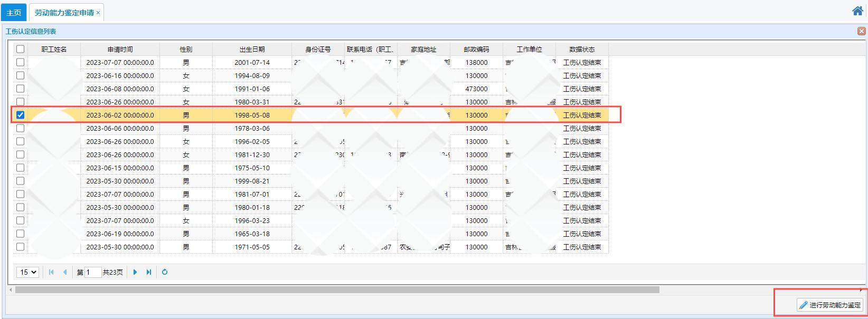868x319 pixels.
Task: Check the row with birth date 2001-07-14
Action: 20,62
